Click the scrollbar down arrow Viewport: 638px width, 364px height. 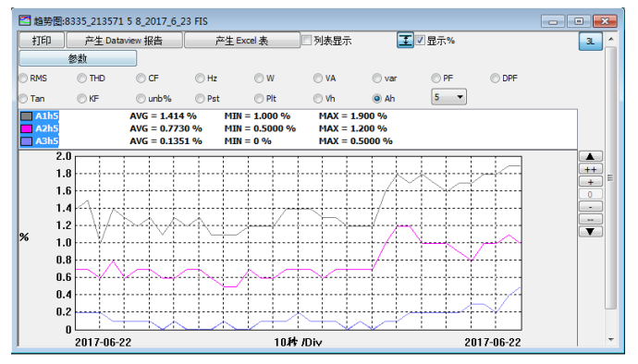pyautogui.click(x=611, y=339)
